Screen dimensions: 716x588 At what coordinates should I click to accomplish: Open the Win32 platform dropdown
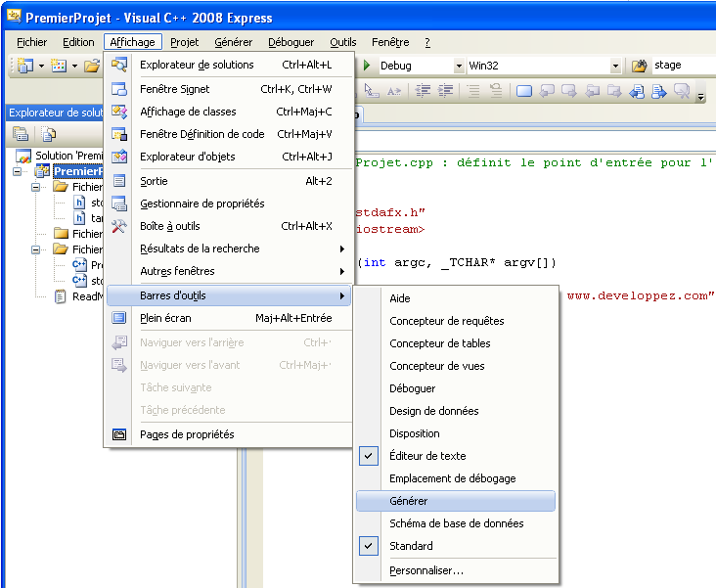pyautogui.click(x=615, y=66)
